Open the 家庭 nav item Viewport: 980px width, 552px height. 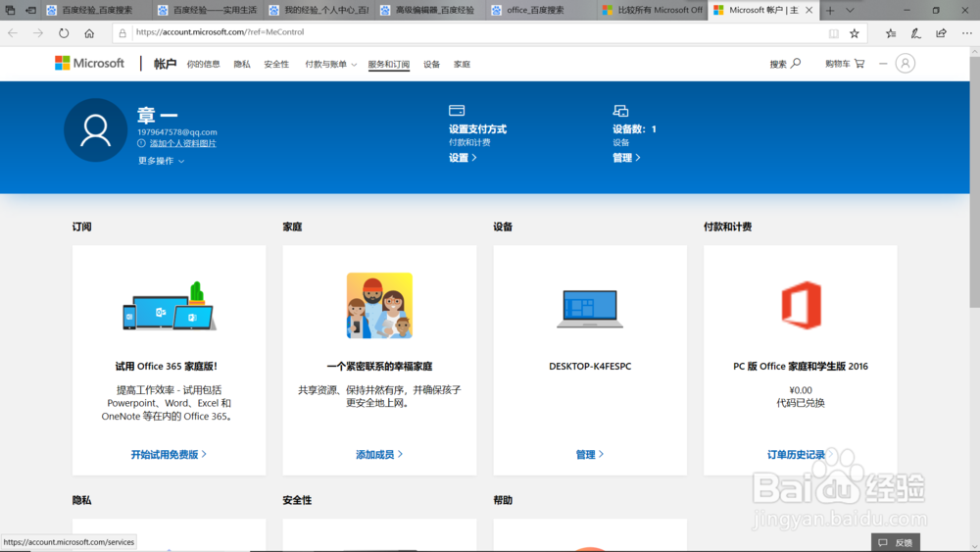462,65
